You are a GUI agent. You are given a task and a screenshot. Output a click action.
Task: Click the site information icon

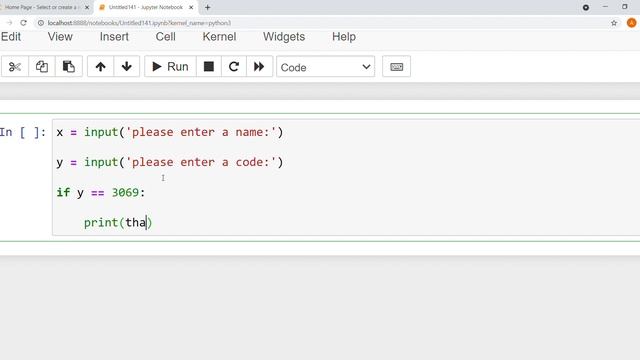click(41, 23)
